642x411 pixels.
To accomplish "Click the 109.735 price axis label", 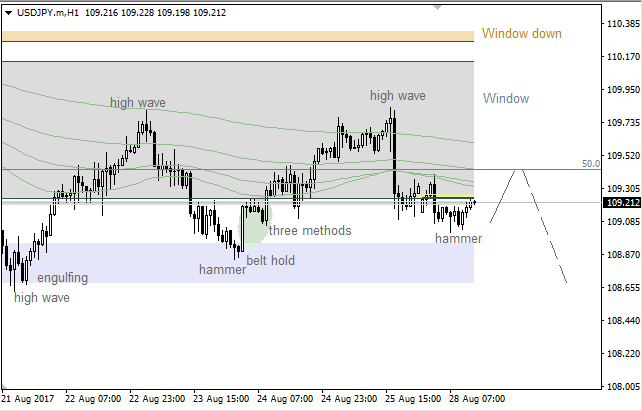I will tap(623, 123).
